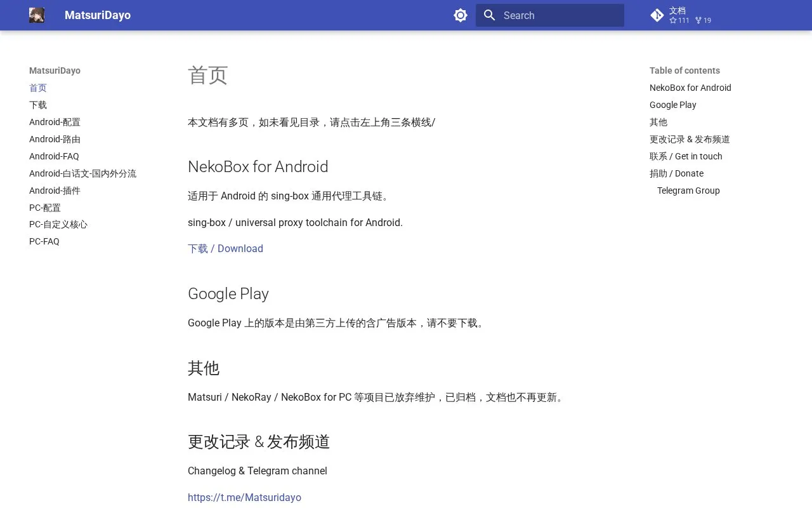The width and height of the screenshot is (812, 508).
Task: Open PC-自定义核心 in the sidebar
Action: pyautogui.click(x=58, y=224)
